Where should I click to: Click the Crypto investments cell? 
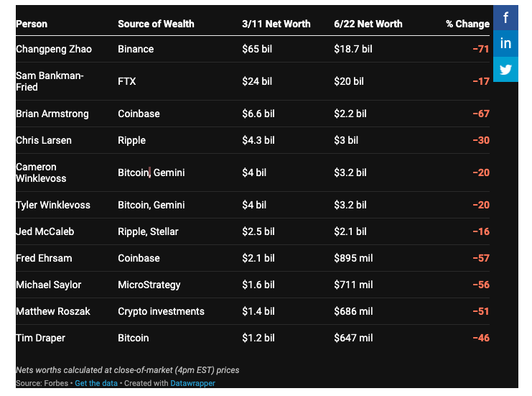point(161,311)
